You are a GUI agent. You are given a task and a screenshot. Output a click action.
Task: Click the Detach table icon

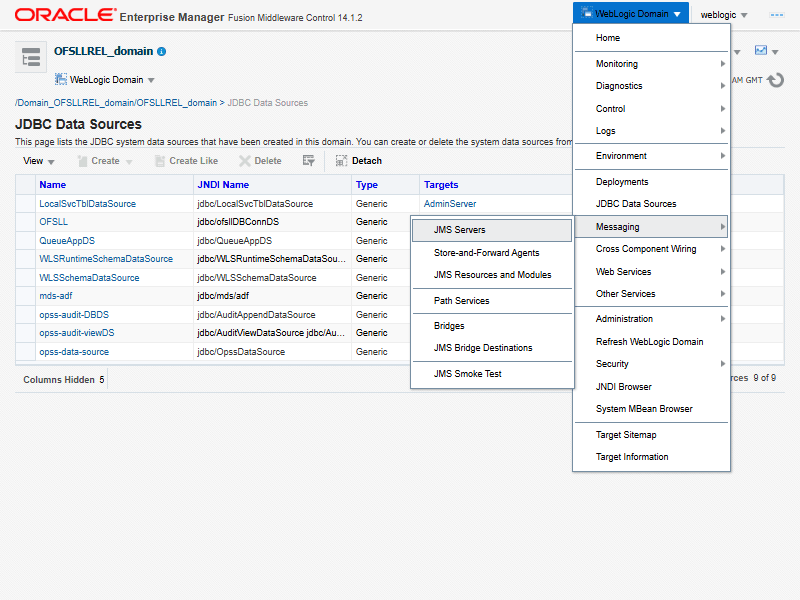coord(341,161)
